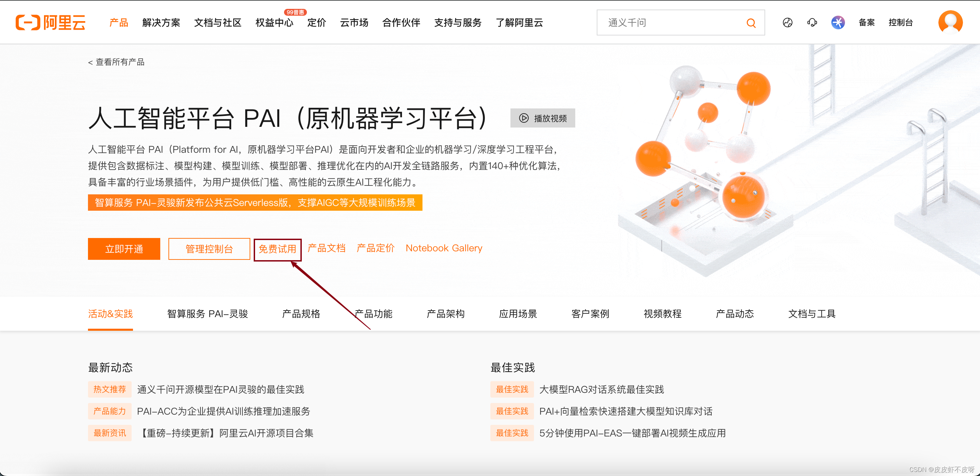Click the 立即开通 button
This screenshot has height=476, width=980.
tap(124, 249)
